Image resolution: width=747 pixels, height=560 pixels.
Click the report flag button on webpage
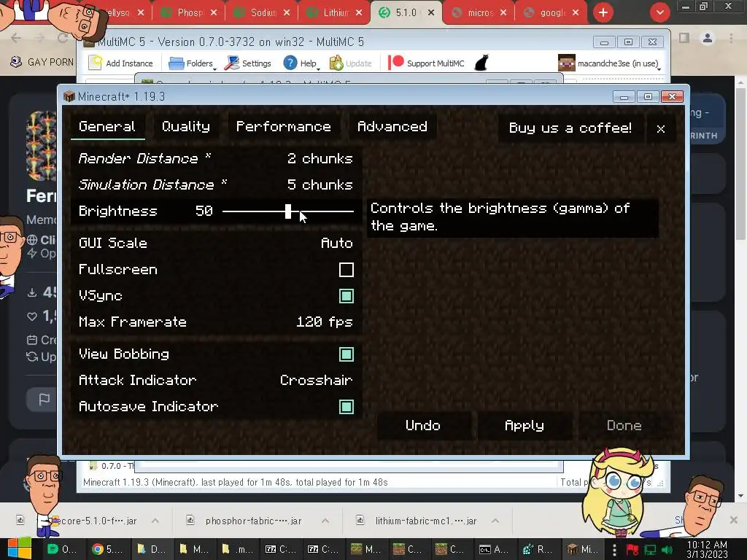click(x=44, y=399)
